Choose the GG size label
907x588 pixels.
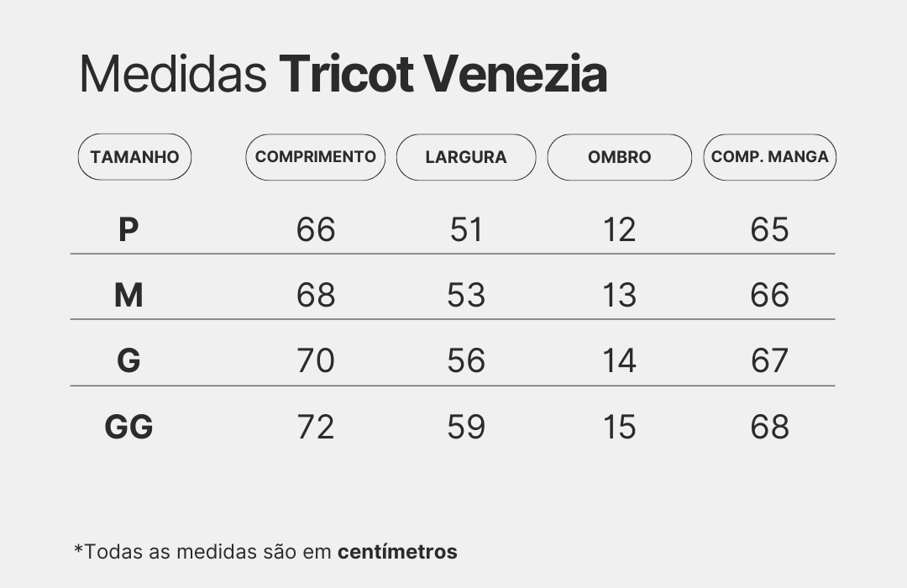click(x=128, y=427)
